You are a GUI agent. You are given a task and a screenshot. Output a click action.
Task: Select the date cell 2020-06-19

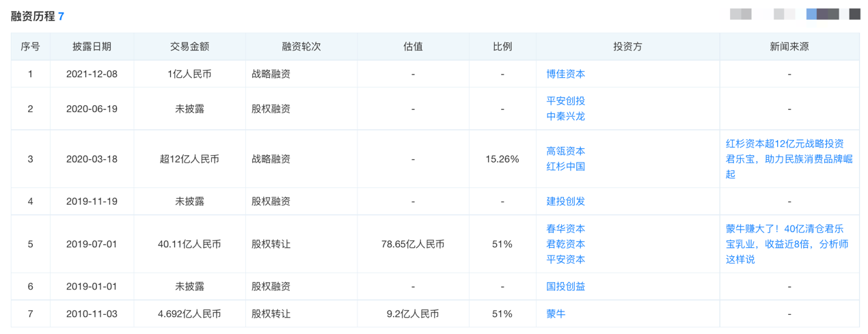click(92, 109)
